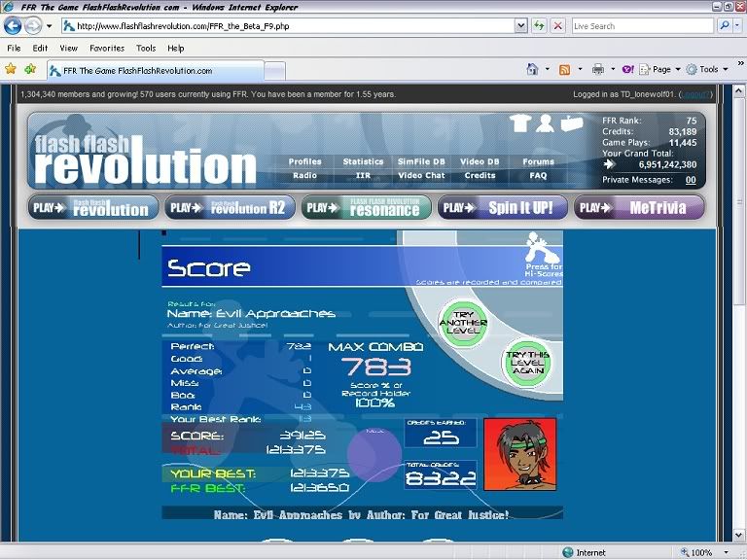
Task: Expand the Page dropdown menu
Action: coord(660,69)
